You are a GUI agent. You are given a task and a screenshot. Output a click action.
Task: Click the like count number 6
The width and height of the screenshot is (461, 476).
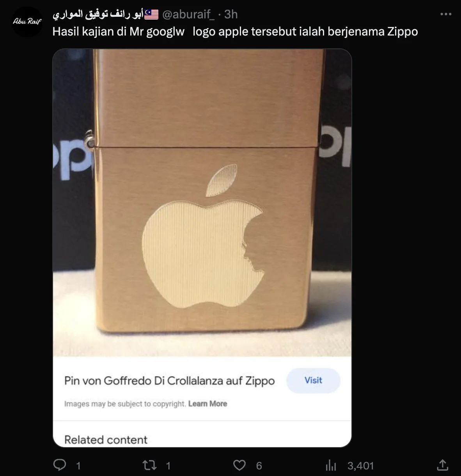pos(259,465)
